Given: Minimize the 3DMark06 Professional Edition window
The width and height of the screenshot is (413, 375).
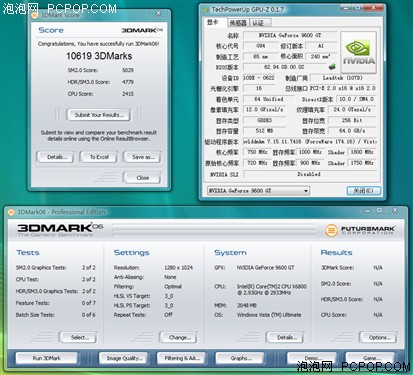Looking at the screenshot, I should [x=367, y=211].
